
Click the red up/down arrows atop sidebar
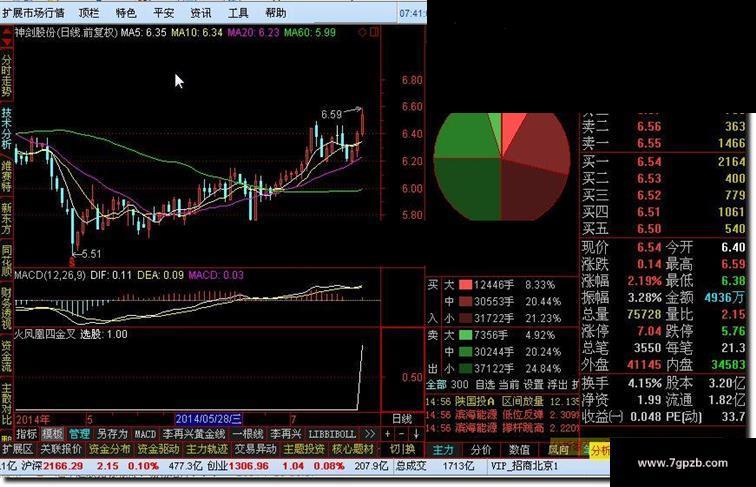point(7,37)
